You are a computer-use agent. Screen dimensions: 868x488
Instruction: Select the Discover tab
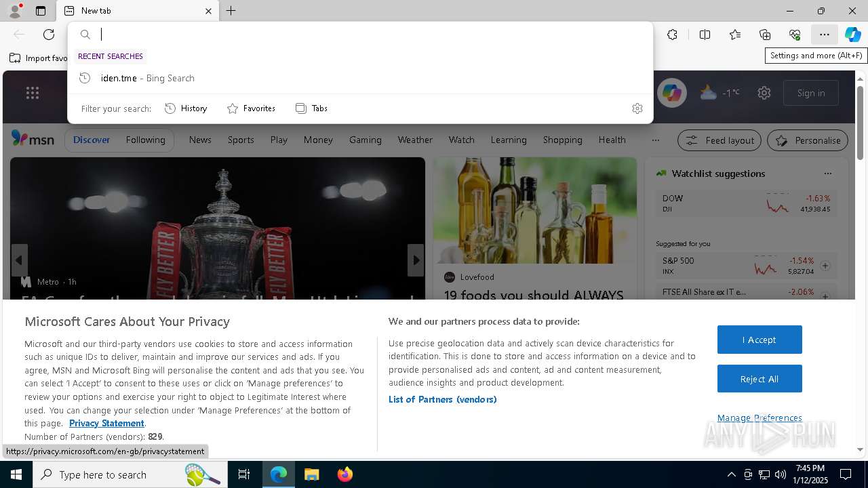tap(92, 140)
